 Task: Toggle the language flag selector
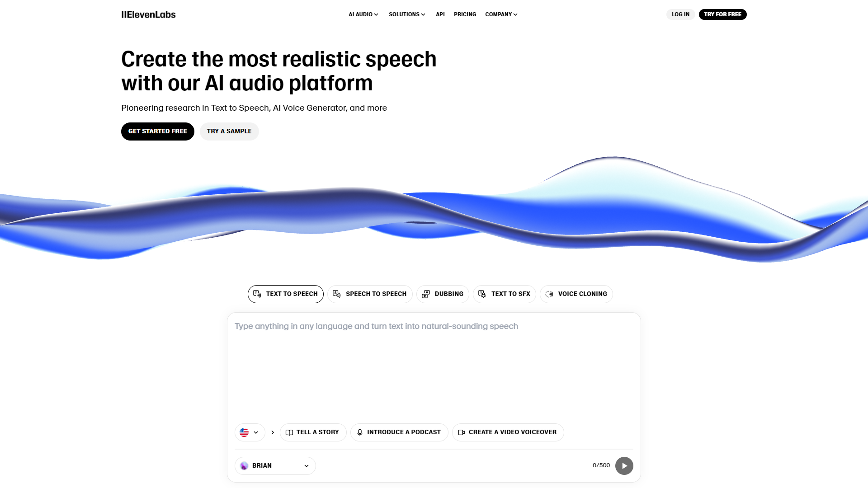(249, 432)
